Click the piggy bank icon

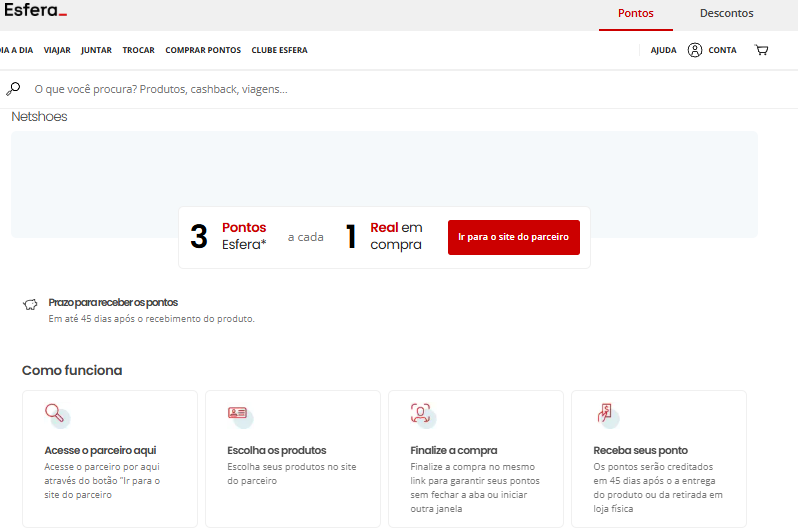click(x=31, y=304)
